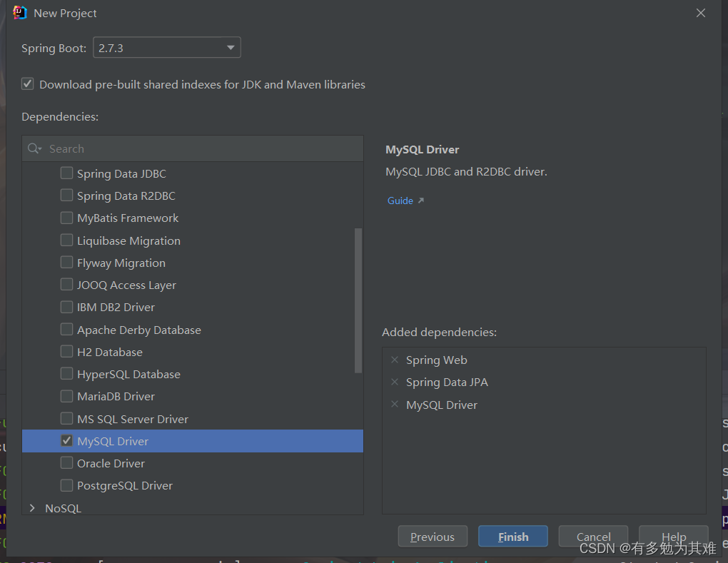Viewport: 728px width, 563px height.
Task: Click the search magnifier icon
Action: pyautogui.click(x=34, y=148)
